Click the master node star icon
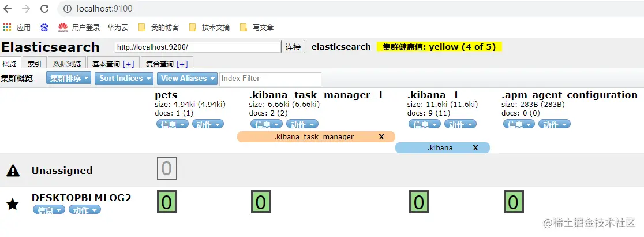 [13, 204]
